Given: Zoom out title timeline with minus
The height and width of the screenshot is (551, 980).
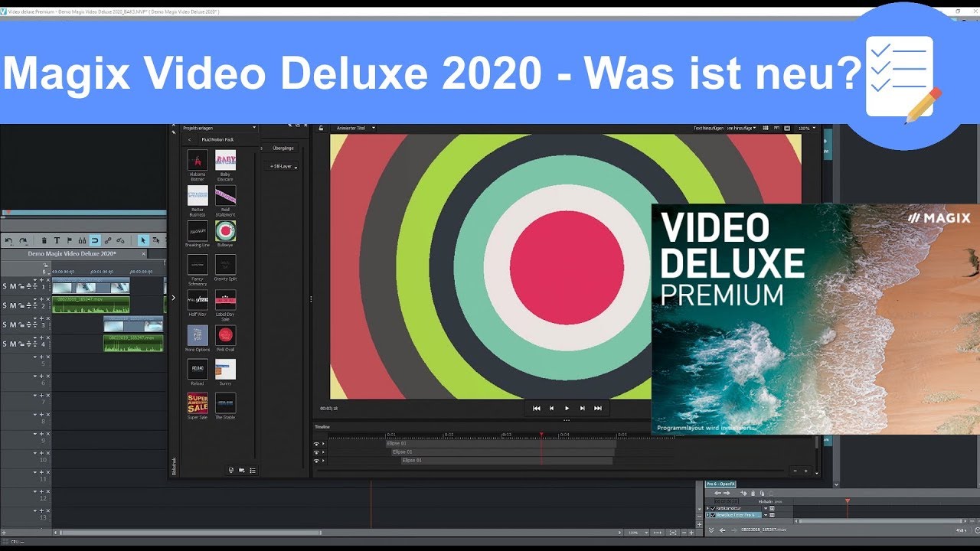Looking at the screenshot, I should pos(795,471).
